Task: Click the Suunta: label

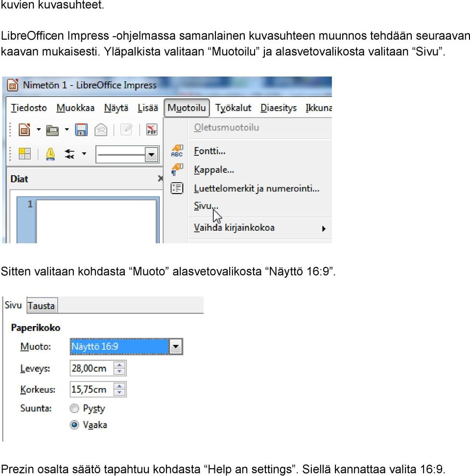Action: click(36, 408)
